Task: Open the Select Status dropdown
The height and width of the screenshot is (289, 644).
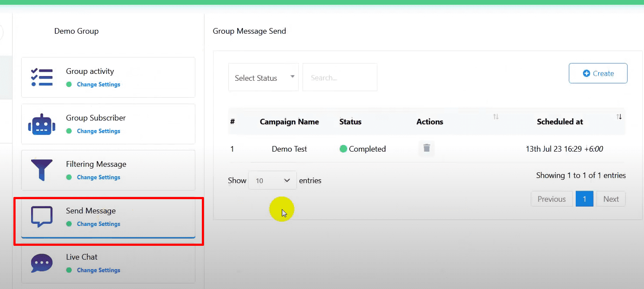Action: click(x=263, y=78)
